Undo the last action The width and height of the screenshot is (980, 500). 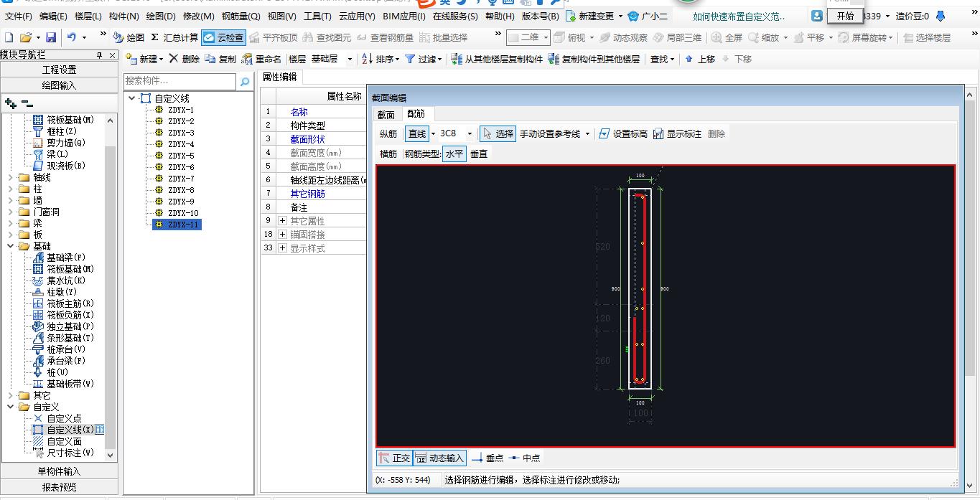click(72, 37)
